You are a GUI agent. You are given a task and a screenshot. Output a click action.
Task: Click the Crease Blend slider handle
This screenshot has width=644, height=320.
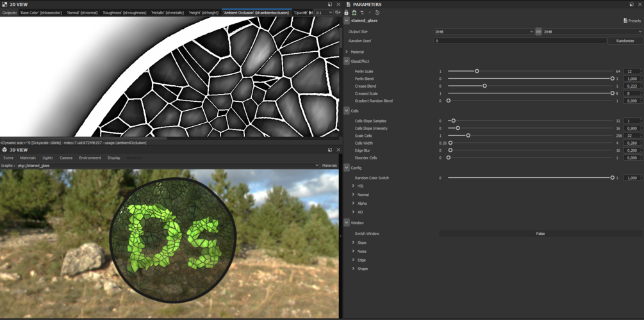coord(484,86)
